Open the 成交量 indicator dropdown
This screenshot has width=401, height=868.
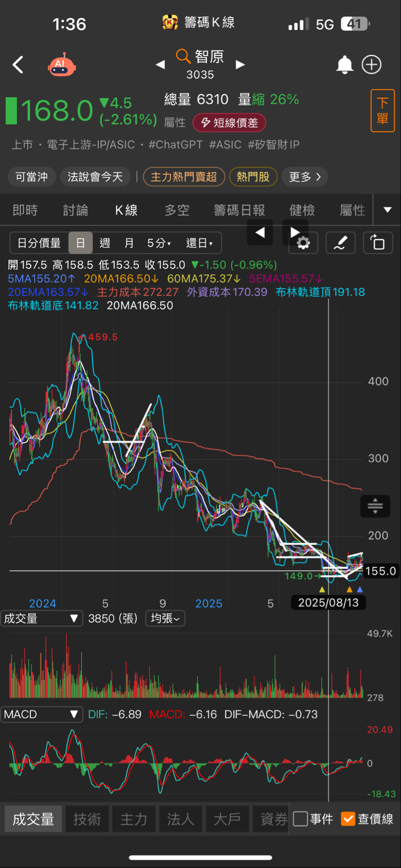(x=41, y=618)
